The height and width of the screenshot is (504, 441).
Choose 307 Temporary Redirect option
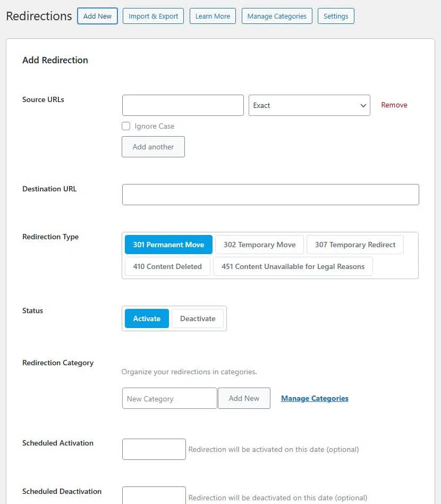(x=355, y=245)
